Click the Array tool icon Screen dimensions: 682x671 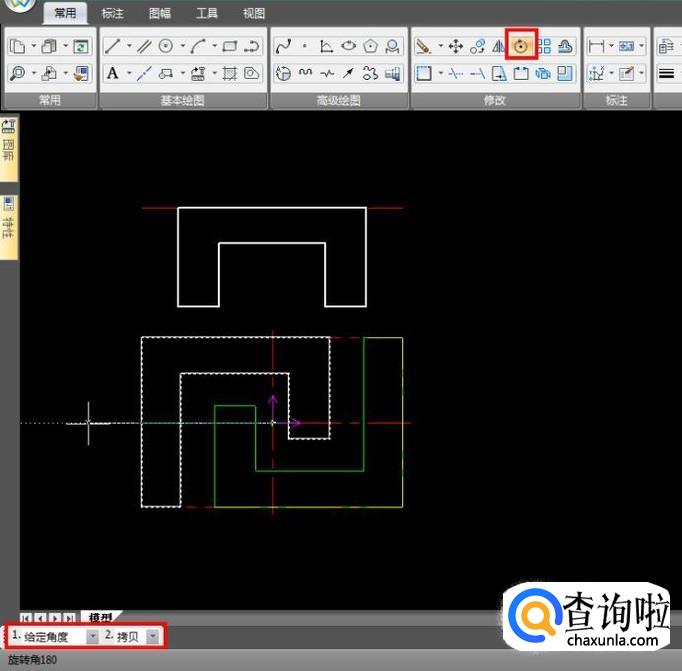pyautogui.click(x=544, y=46)
